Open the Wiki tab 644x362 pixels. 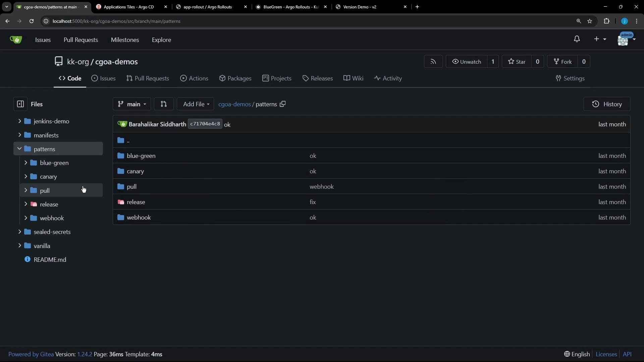(x=353, y=78)
